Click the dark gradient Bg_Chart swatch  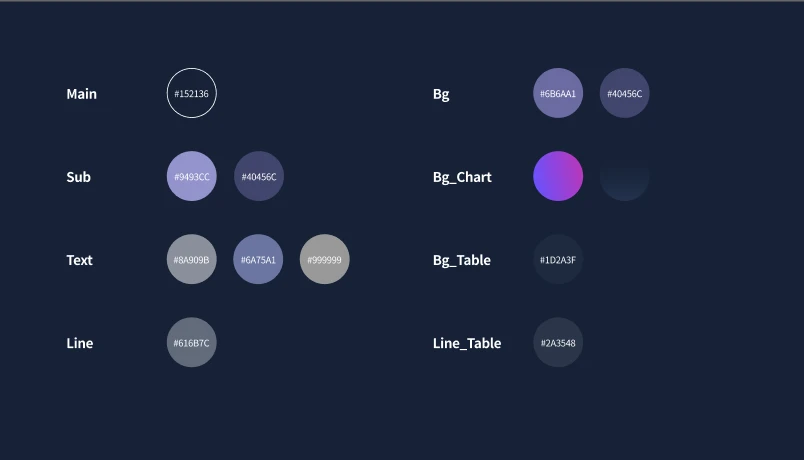(x=625, y=176)
